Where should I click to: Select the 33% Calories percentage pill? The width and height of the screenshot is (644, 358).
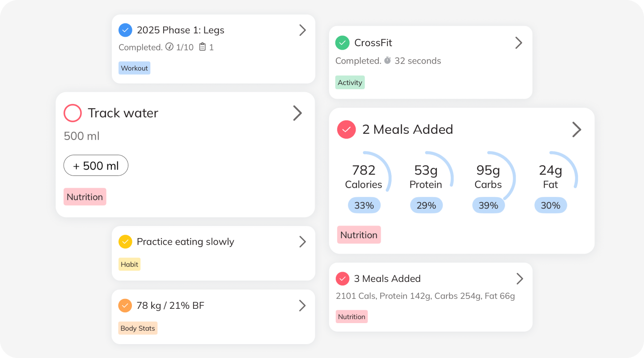[x=364, y=205]
